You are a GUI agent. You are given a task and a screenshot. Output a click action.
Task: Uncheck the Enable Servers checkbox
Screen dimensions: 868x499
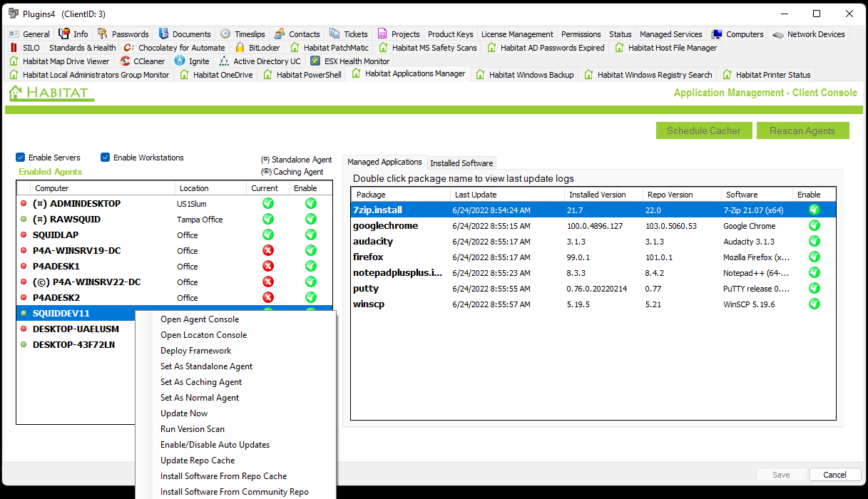[21, 158]
